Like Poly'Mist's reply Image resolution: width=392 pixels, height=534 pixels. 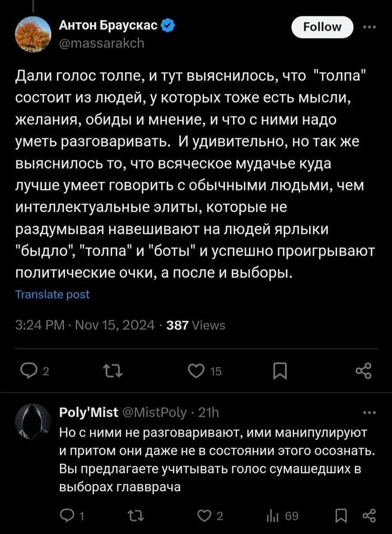[x=206, y=516]
